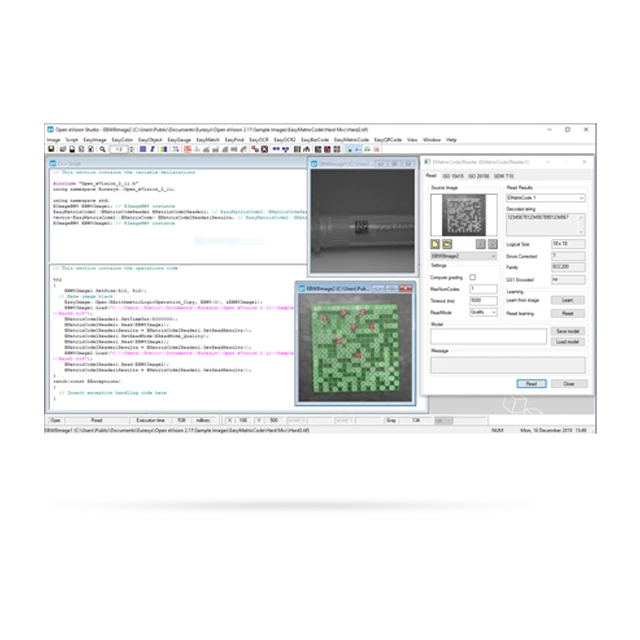Viewport: 640px width, 640px height.
Task: Open the EasyMatrixCode menu
Action: tap(349, 139)
